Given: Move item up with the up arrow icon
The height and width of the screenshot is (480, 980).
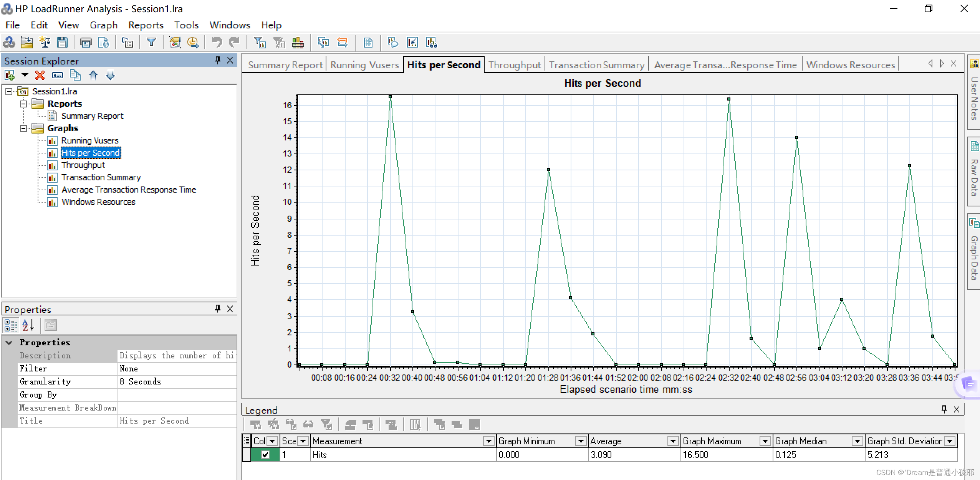Looking at the screenshot, I should click(93, 75).
